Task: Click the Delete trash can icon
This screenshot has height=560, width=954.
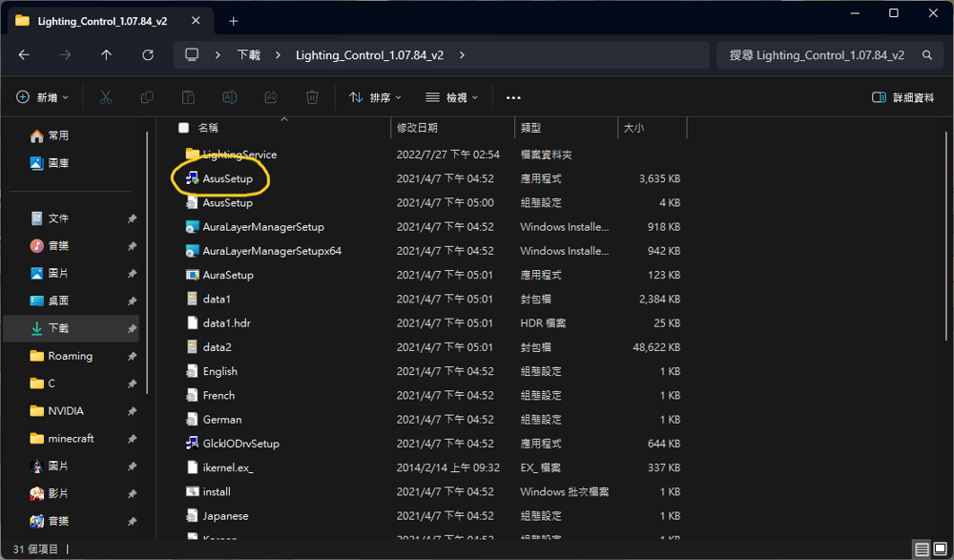Action: point(312,97)
